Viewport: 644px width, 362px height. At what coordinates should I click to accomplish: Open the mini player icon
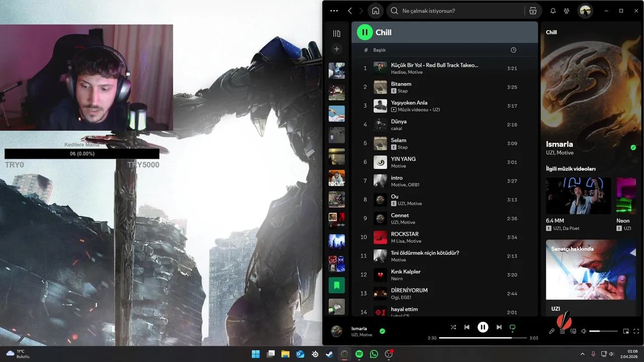[x=626, y=331]
